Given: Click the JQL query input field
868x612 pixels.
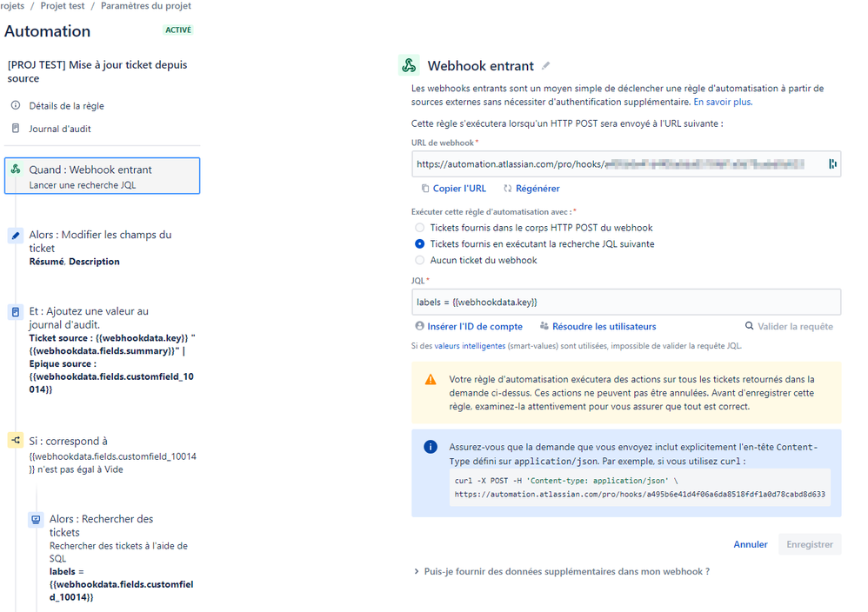Looking at the screenshot, I should click(626, 303).
